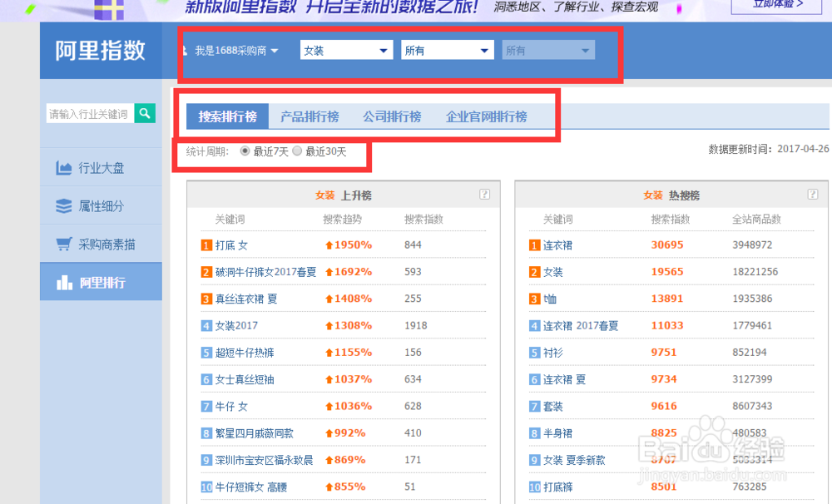The width and height of the screenshot is (832, 504).
Task: Click the 阿里排行 bar chart icon
Action: (64, 282)
